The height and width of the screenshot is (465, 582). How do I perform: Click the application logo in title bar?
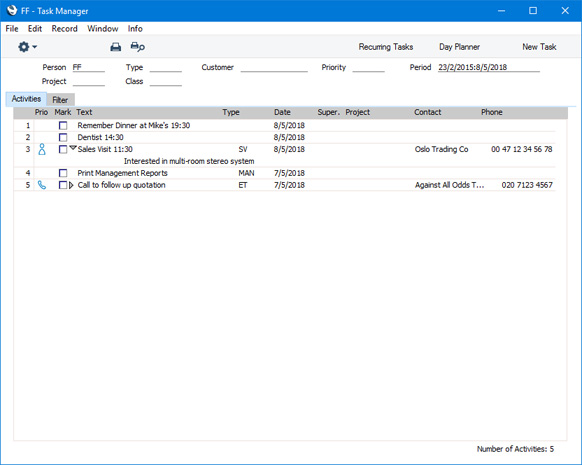tap(12, 10)
